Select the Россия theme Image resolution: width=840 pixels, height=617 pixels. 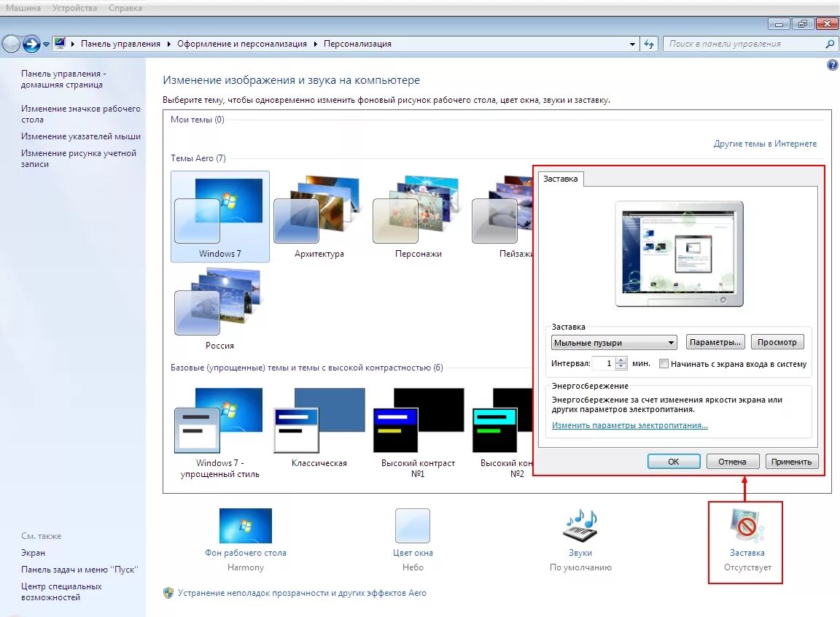click(219, 309)
